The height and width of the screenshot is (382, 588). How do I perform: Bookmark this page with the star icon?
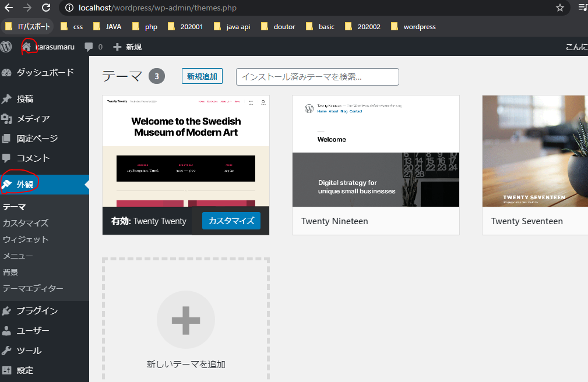coord(560,8)
